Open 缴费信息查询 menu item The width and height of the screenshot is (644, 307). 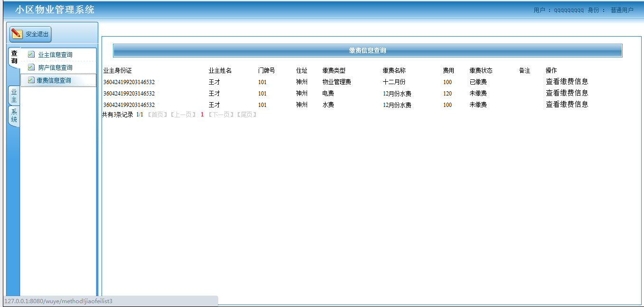pyautogui.click(x=54, y=80)
